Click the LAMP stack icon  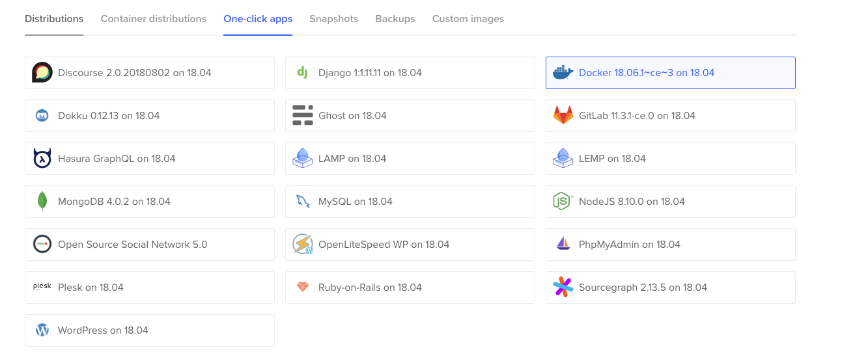[303, 159]
